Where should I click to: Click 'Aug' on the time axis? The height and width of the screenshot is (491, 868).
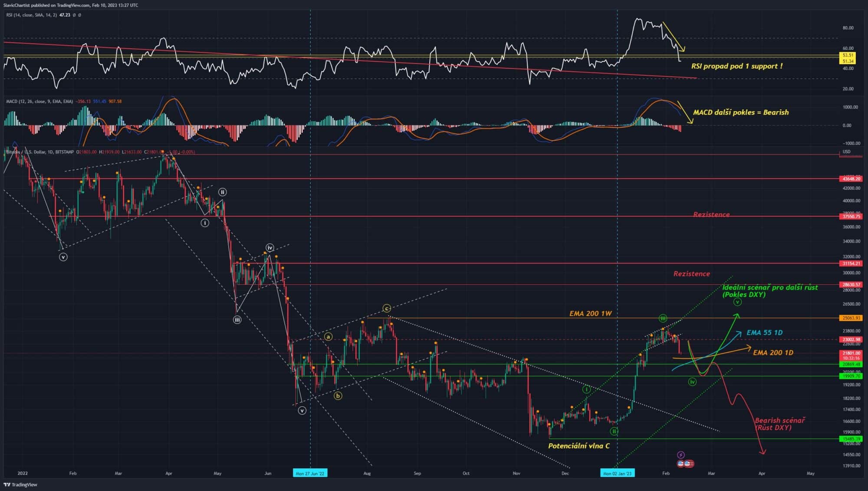point(367,473)
